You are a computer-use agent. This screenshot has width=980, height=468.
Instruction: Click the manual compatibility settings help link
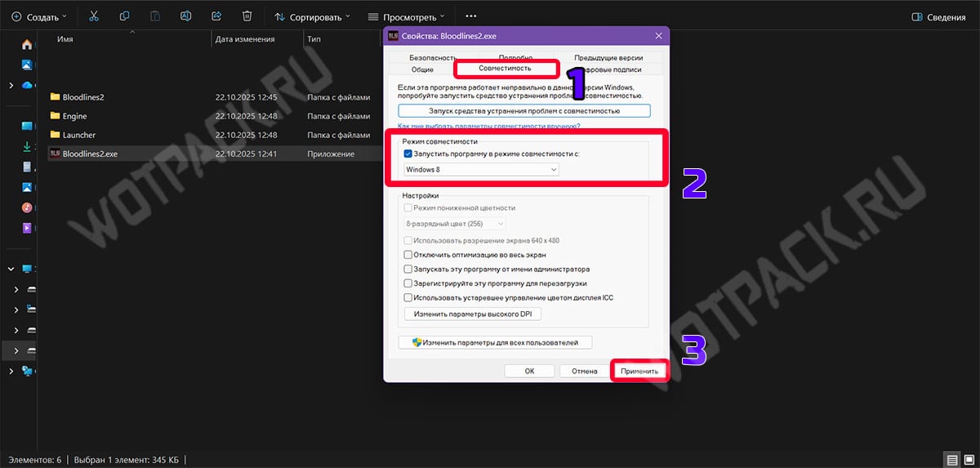(488, 127)
